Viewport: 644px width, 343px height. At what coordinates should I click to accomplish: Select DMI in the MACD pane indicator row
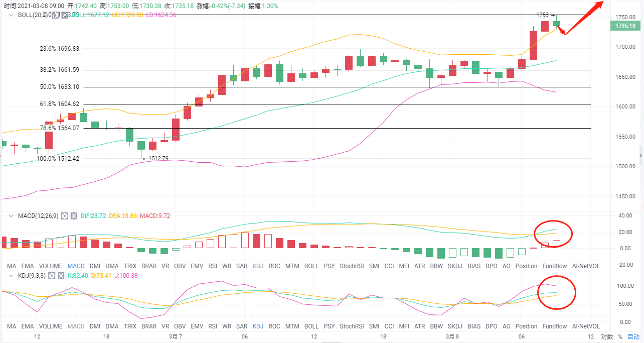pos(95,266)
